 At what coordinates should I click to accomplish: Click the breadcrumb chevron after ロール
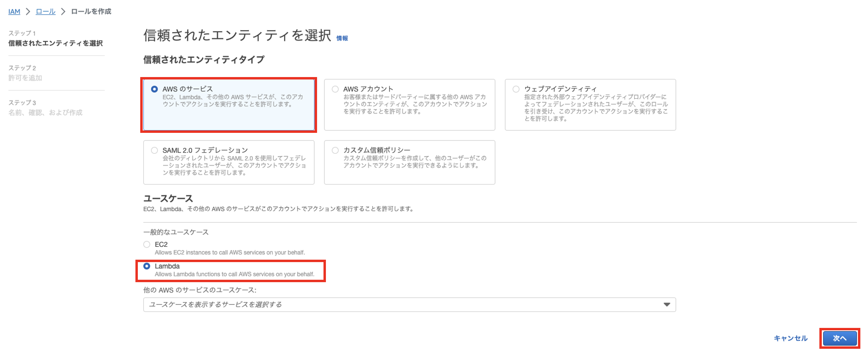[x=63, y=12]
